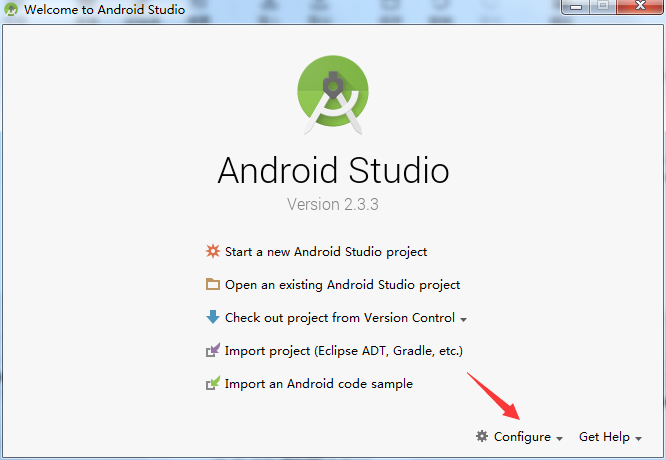Image resolution: width=666 pixels, height=460 pixels.
Task: Click the green arrow import code sample icon
Action: pyautogui.click(x=213, y=383)
